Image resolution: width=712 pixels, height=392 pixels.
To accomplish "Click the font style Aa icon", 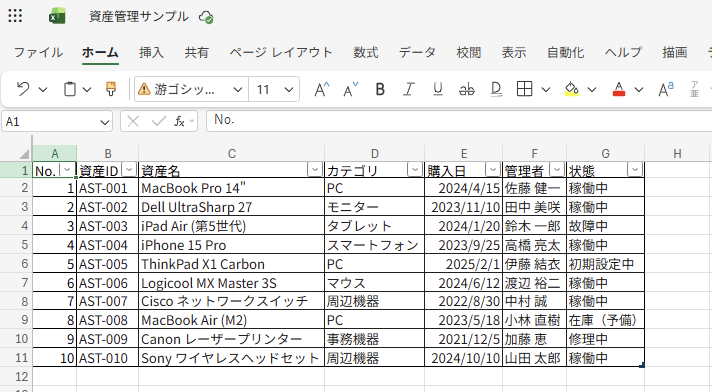I will [666, 89].
